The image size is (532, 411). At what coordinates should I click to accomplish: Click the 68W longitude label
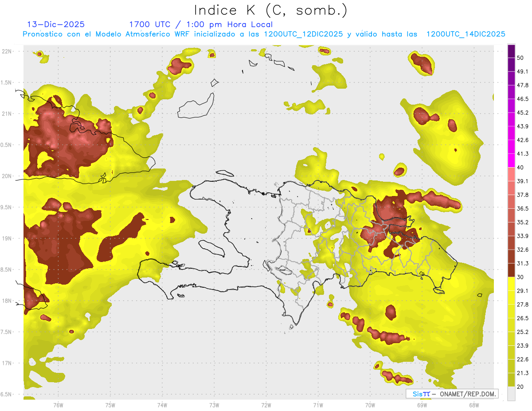tap(474, 405)
